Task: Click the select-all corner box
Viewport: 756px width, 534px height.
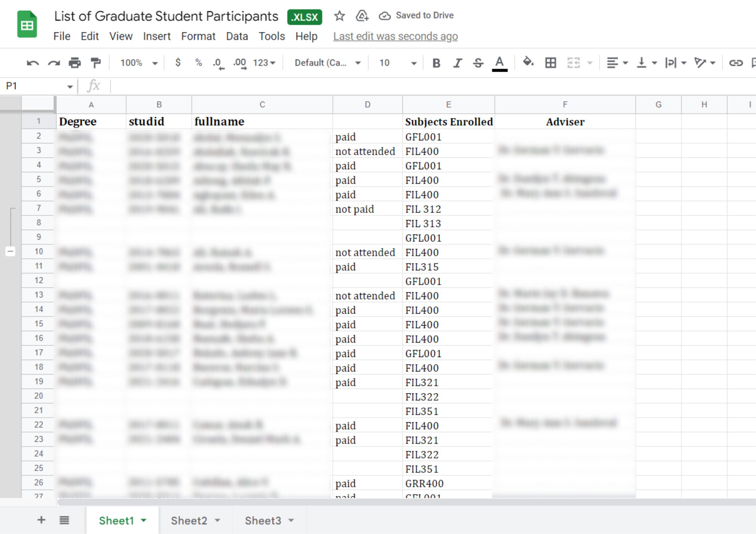Action: (x=38, y=104)
